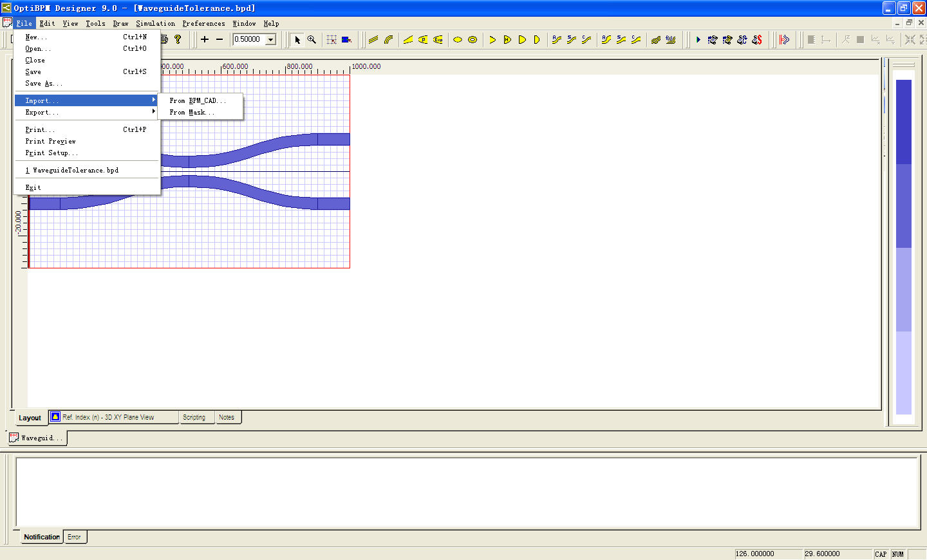Screen dimensions: 927x560
Task: Select the arrow pointer tool
Action: pos(297,39)
